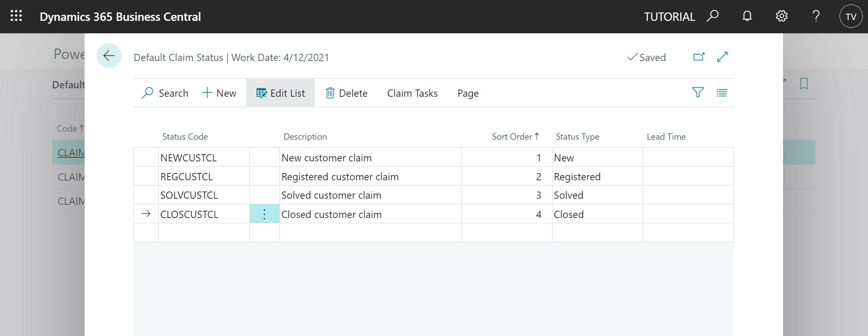Select the REGCUSTCL status code cell

coord(204,176)
